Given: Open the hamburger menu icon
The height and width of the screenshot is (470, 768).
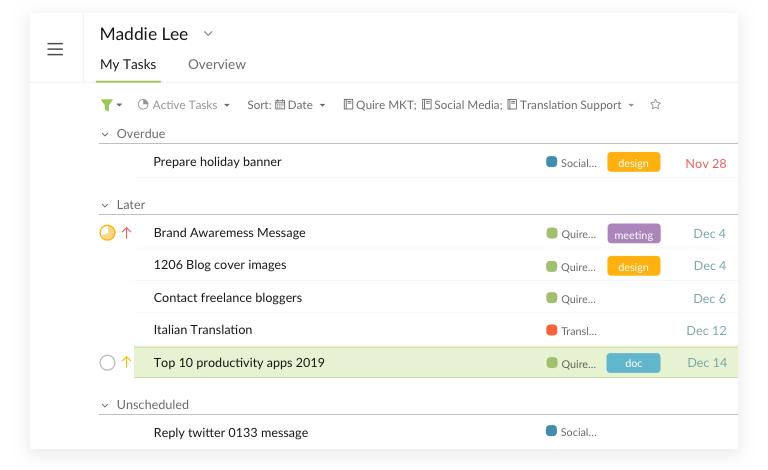Looking at the screenshot, I should click(x=55, y=49).
